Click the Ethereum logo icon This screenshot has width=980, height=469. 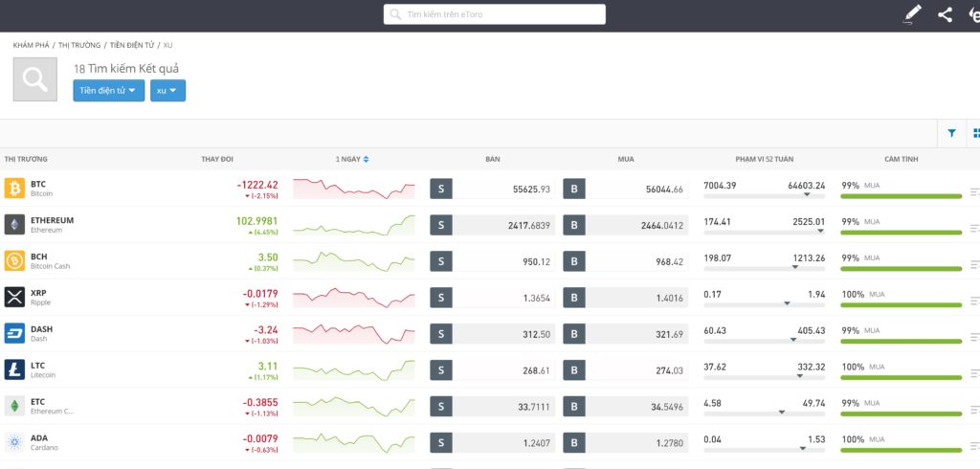click(x=14, y=225)
